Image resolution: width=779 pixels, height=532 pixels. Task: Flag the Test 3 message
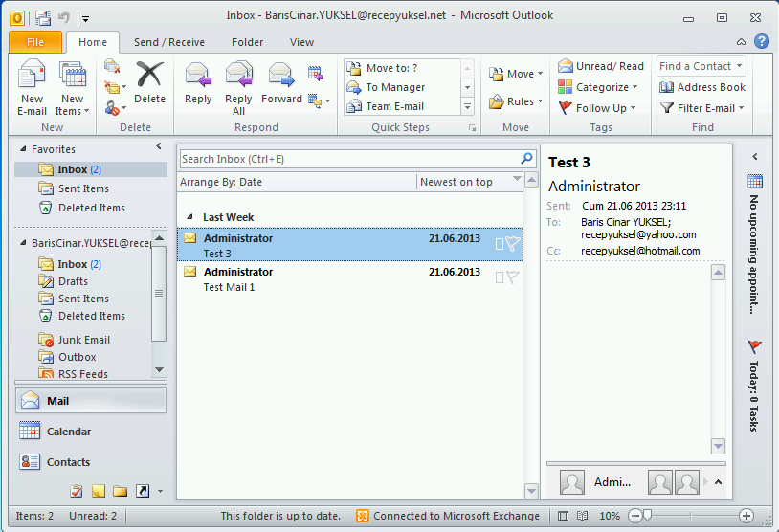coord(512,243)
